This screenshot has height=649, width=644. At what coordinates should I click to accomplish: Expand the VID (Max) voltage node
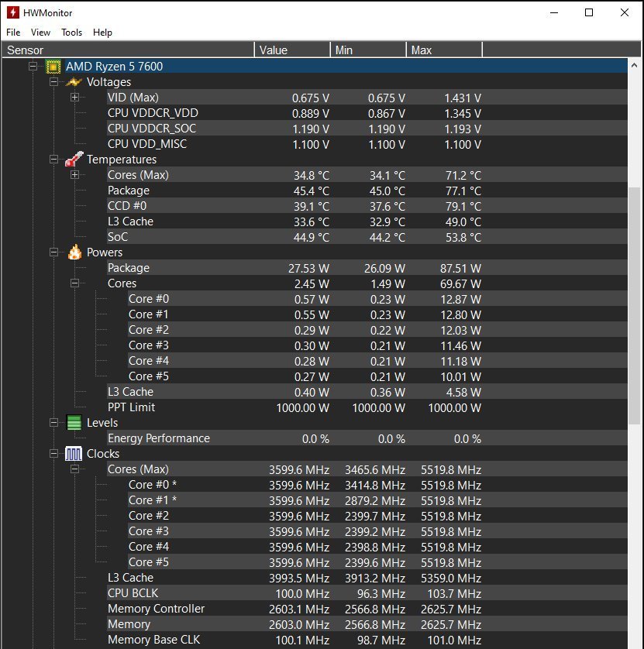pos(75,98)
